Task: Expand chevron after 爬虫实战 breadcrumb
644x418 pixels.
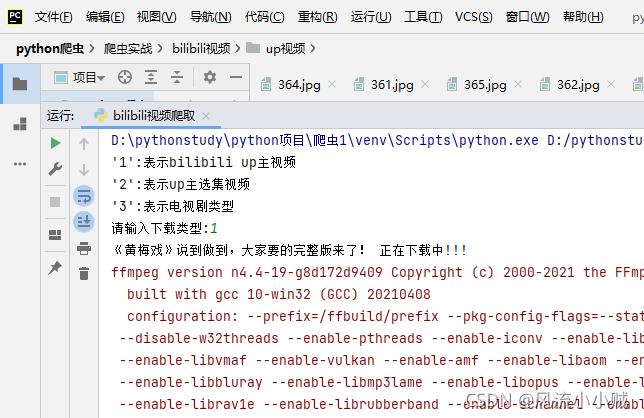Action: 160,49
